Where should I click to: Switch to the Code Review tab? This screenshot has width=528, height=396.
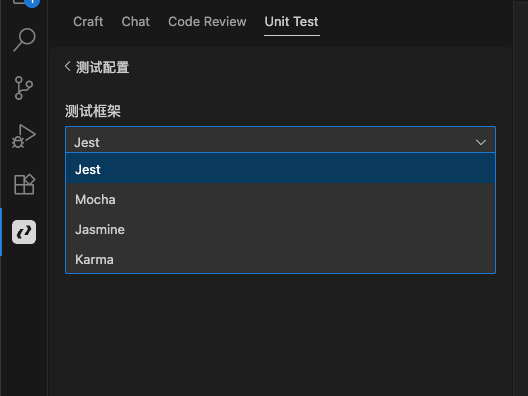(207, 22)
